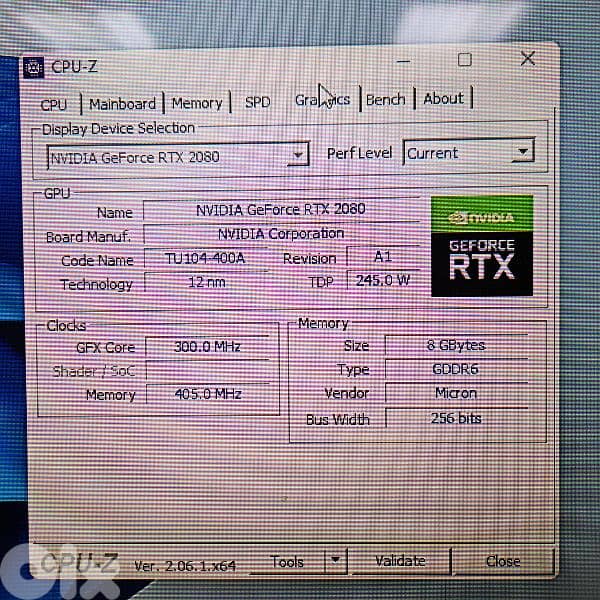Image resolution: width=600 pixels, height=600 pixels.
Task: Click the empty Shader / SoC field
Action: [208, 370]
